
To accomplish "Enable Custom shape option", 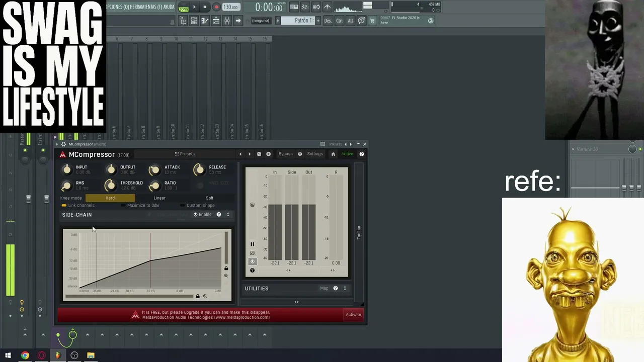I will tap(197, 206).
